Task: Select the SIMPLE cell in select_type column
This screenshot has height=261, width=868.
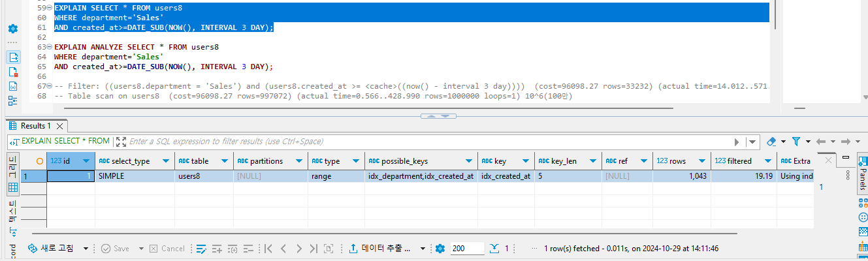Action: [134, 176]
